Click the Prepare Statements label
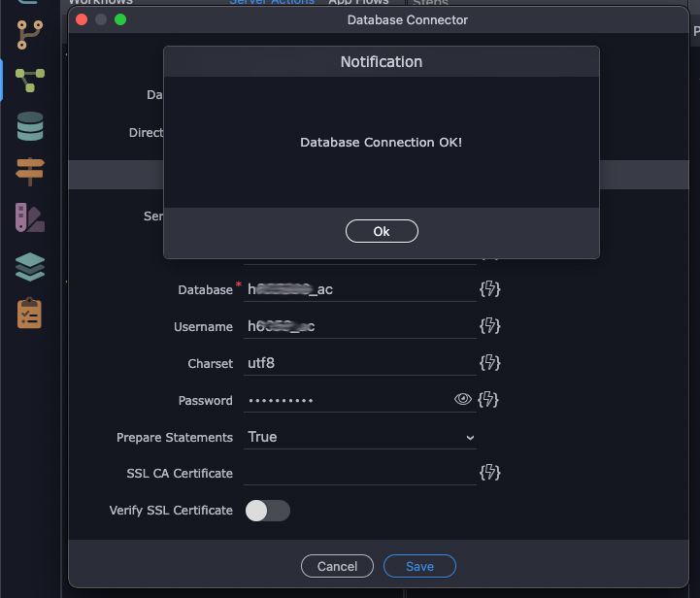This screenshot has height=598, width=700. pos(175,438)
